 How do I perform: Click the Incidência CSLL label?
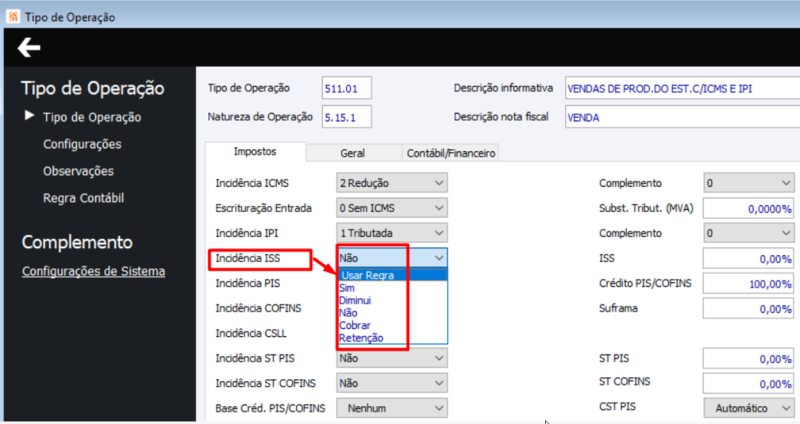coord(251,333)
